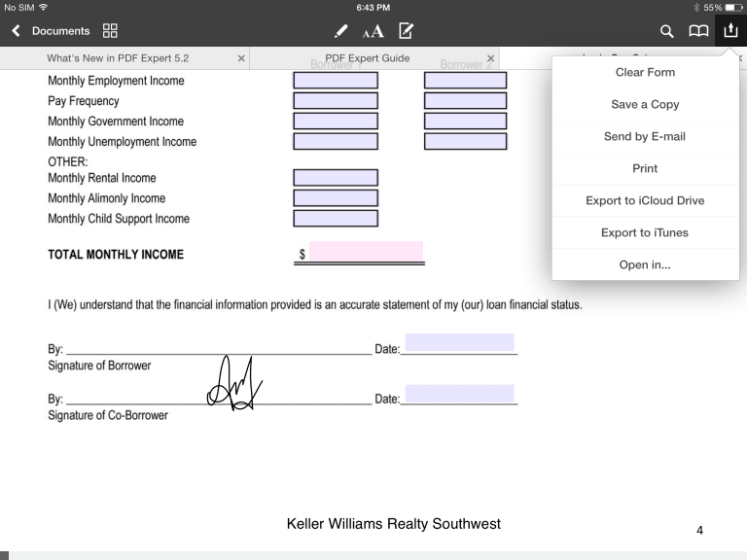Tap Borrower 1 Pay Frequency field

(x=336, y=100)
